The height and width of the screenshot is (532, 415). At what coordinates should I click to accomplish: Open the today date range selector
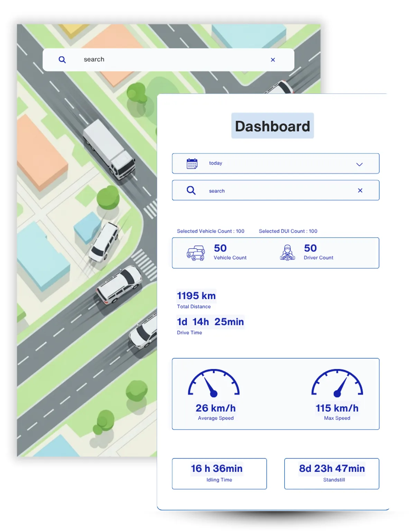point(275,163)
